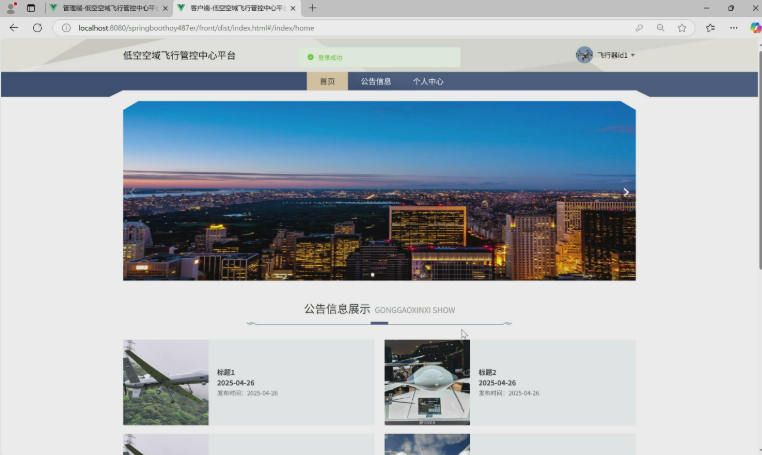
Task: Select the active client browser tab
Action: coord(237,8)
